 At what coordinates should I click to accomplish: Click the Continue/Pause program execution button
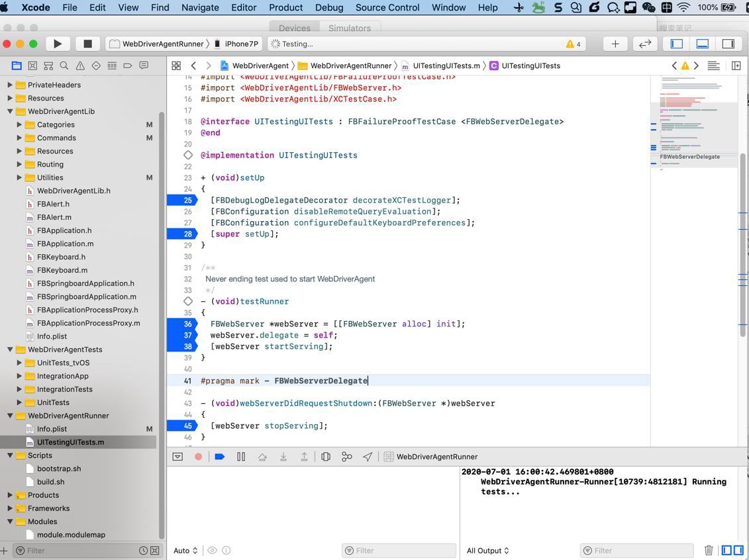point(241,457)
